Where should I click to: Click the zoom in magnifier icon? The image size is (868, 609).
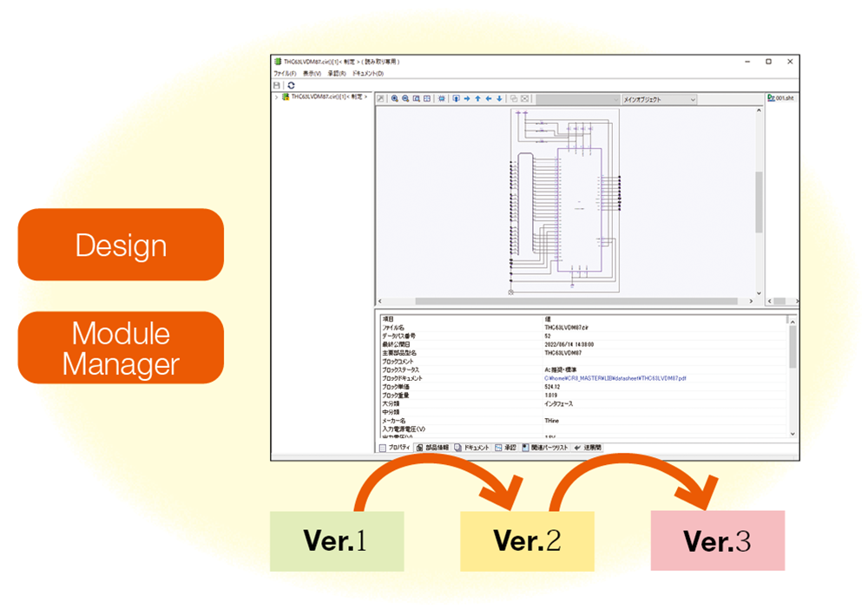[x=395, y=99]
